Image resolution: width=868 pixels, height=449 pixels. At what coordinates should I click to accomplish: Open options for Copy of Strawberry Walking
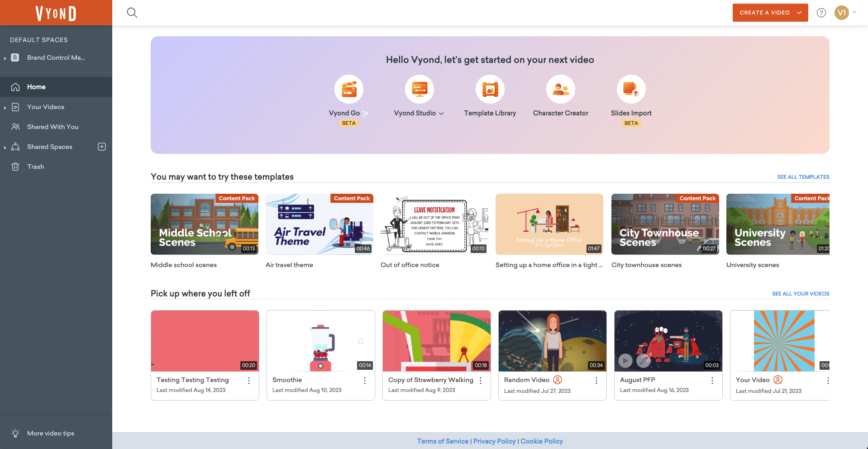click(x=481, y=381)
